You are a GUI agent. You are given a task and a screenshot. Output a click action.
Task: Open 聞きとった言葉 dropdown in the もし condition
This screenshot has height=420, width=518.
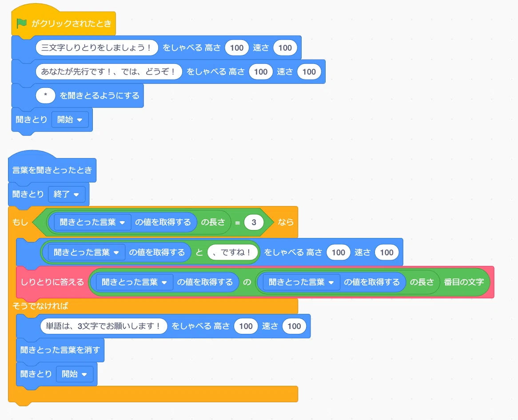tap(92, 222)
